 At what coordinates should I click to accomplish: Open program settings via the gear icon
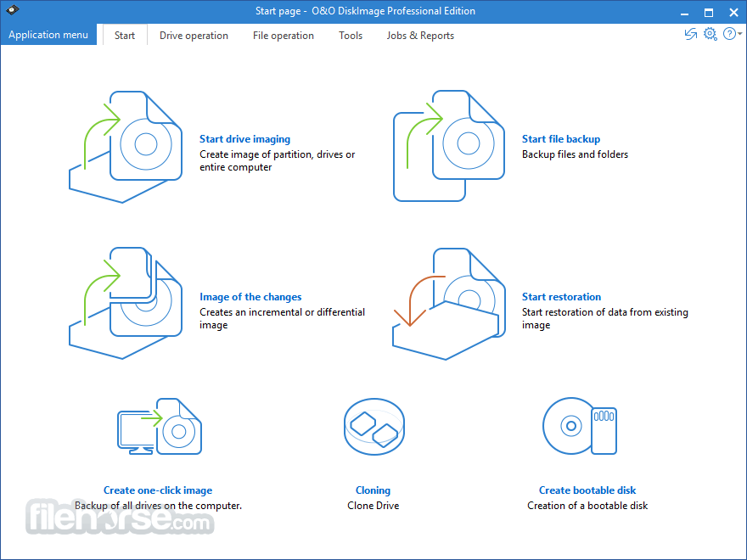point(710,34)
